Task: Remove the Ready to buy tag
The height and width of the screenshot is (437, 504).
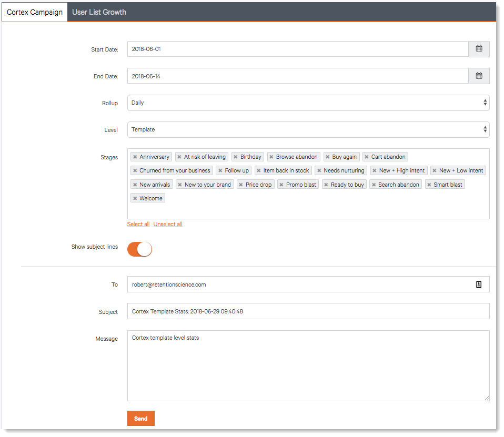Action: 326,185
